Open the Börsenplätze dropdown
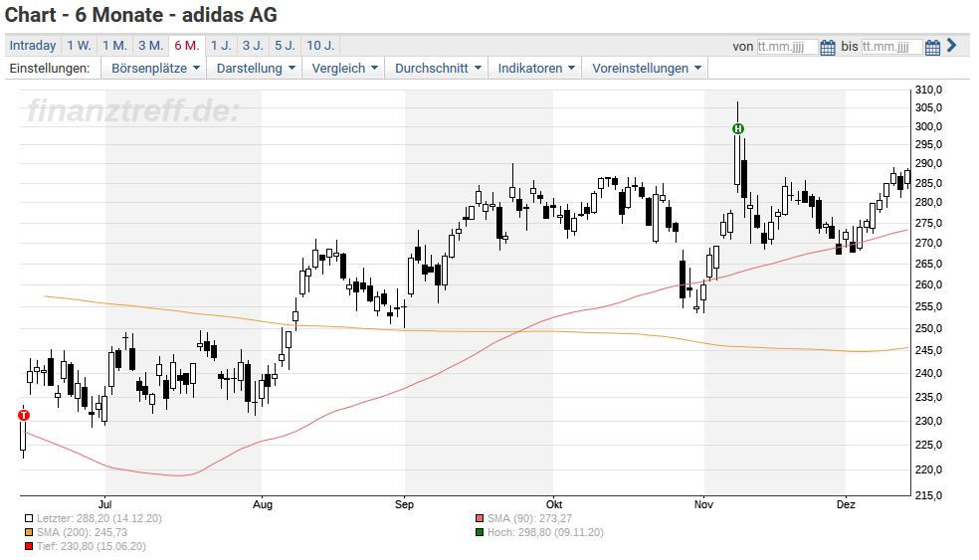This screenshot has height=560, width=979. coord(155,68)
